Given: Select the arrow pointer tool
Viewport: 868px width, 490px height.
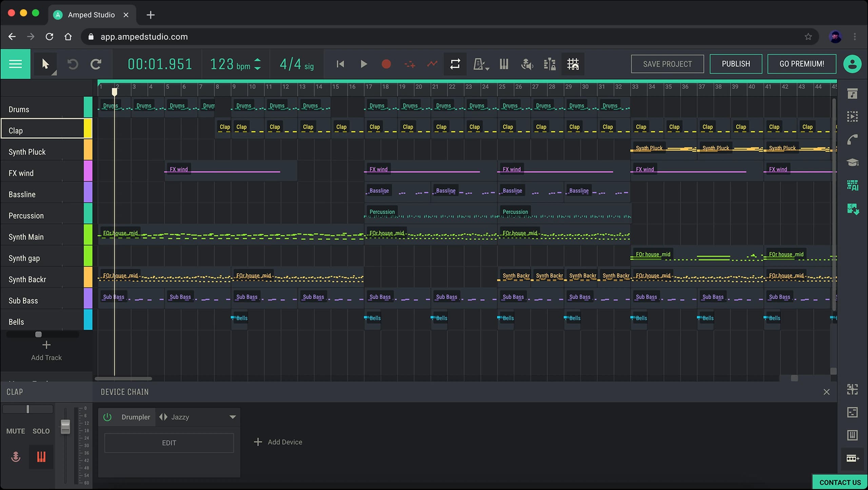Looking at the screenshot, I should [46, 64].
